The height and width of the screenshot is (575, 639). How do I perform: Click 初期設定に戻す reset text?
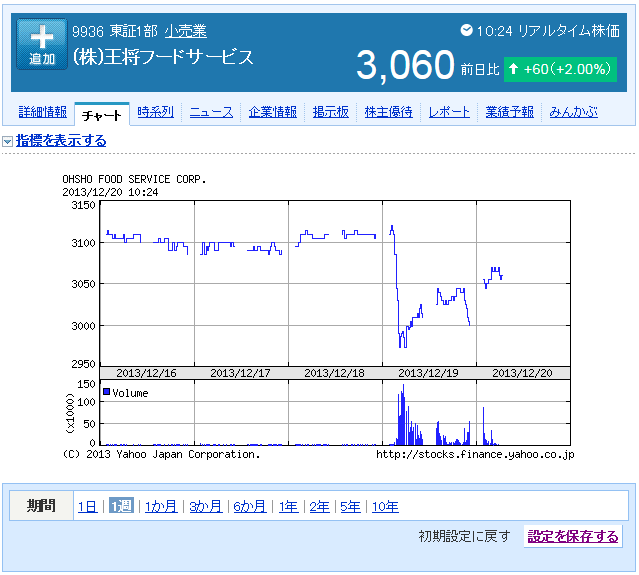tap(465, 536)
